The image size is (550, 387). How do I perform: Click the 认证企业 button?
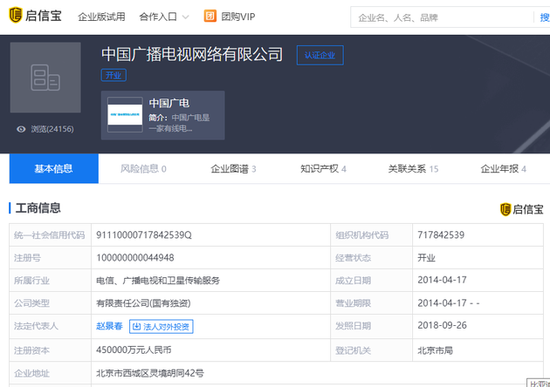[x=320, y=55]
